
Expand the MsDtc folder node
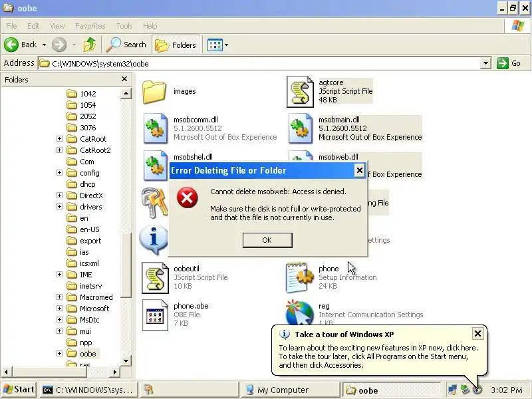[x=59, y=320]
